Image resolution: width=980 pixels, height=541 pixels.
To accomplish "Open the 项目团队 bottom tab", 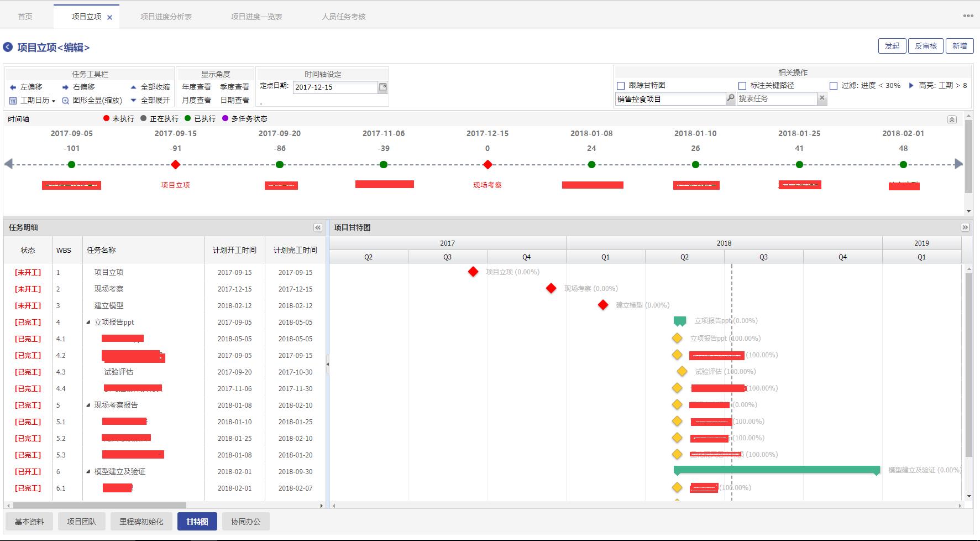I will [x=81, y=522].
